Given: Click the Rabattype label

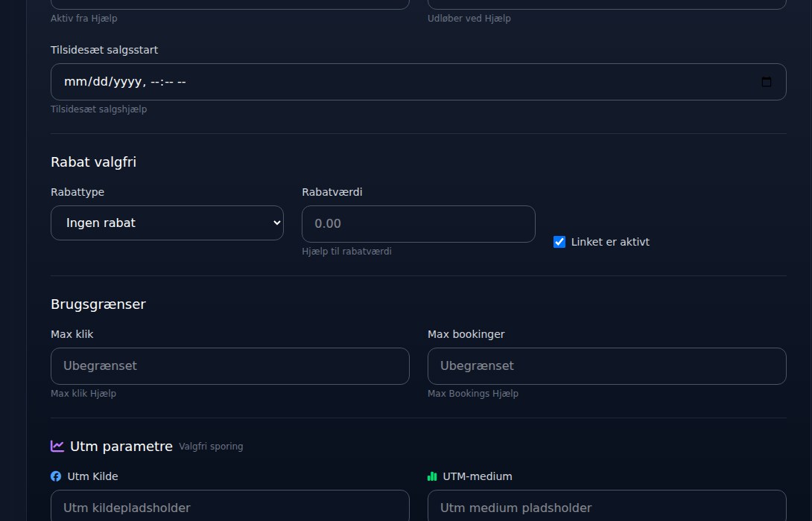Looking at the screenshot, I should (77, 193).
